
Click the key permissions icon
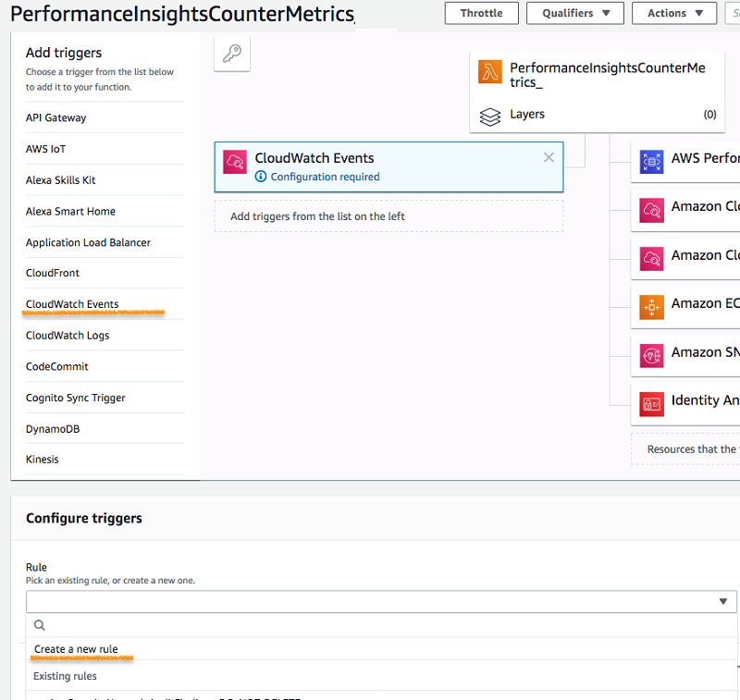(x=231, y=54)
